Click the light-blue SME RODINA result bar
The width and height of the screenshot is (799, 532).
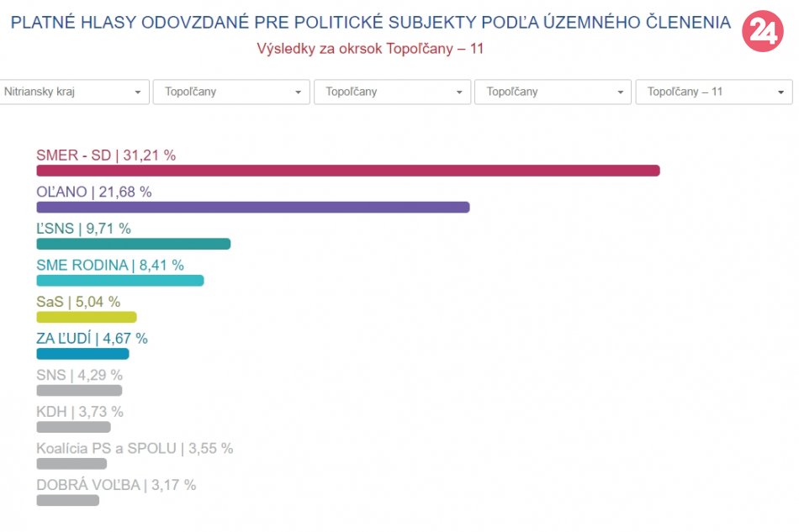coord(119,281)
